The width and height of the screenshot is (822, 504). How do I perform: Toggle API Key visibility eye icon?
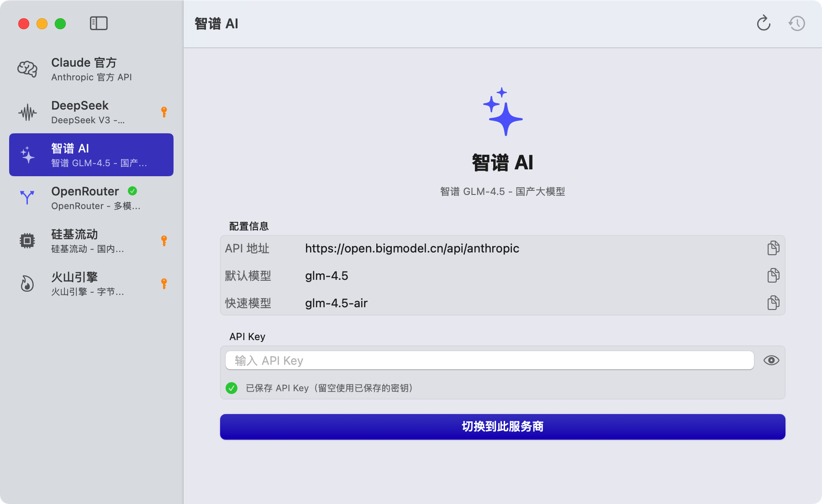pos(771,361)
